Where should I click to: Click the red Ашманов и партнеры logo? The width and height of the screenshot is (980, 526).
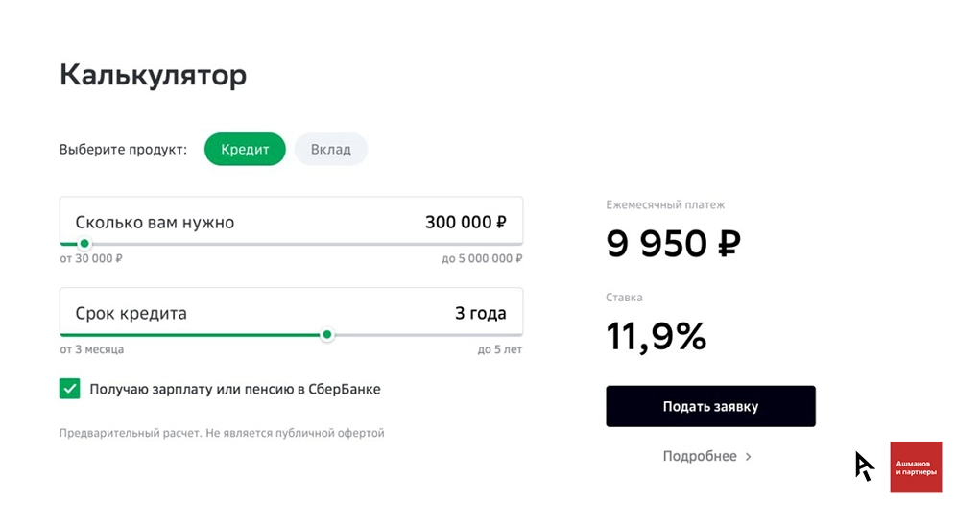point(916,467)
